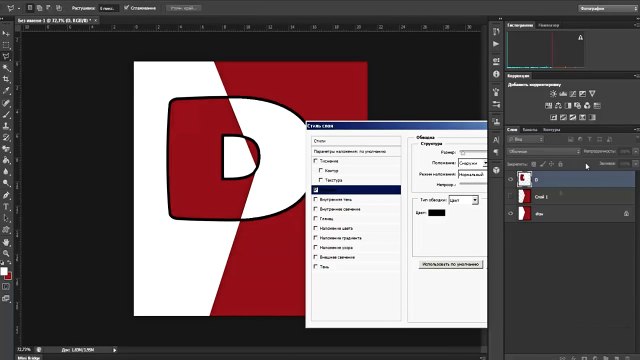640x360 pixels.
Task: Select the Hand tool
Action: 6,242
